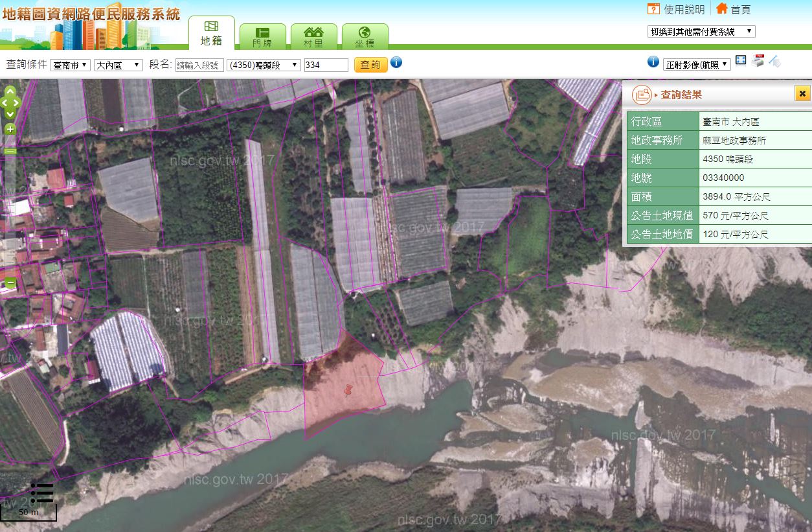Select the 03340000 parcel number value
812x532 pixels.
(x=723, y=178)
